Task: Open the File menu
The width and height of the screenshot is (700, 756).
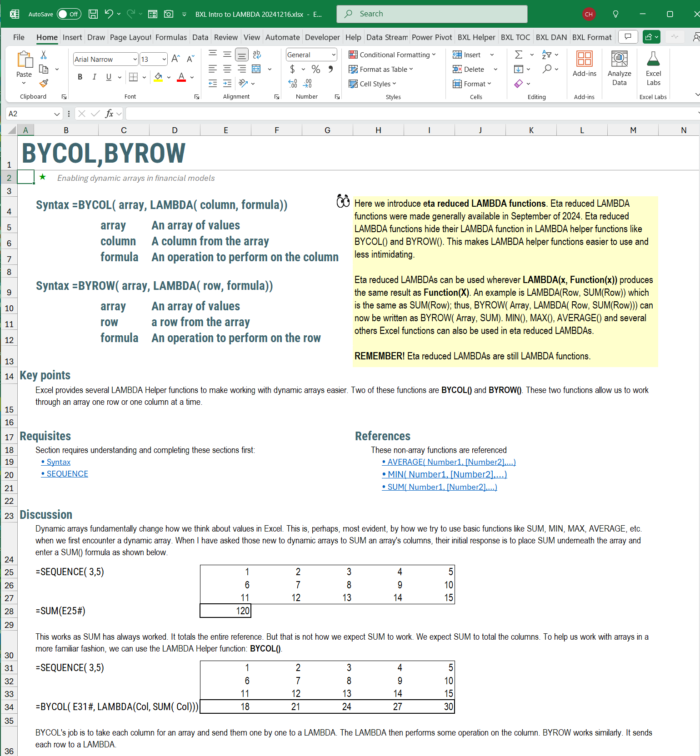Action: [19, 37]
